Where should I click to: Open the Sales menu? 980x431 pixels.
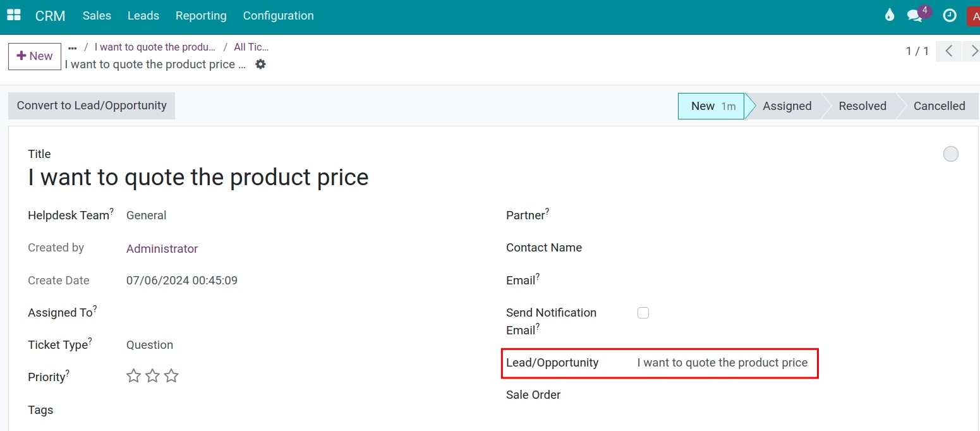click(97, 16)
